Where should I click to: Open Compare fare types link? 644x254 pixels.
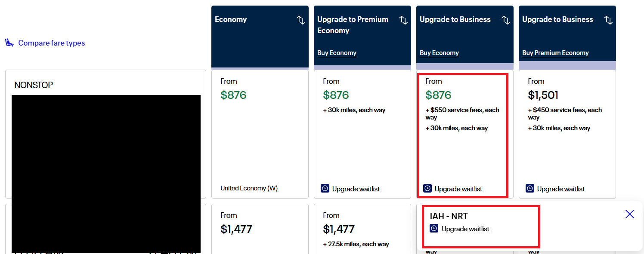point(52,43)
